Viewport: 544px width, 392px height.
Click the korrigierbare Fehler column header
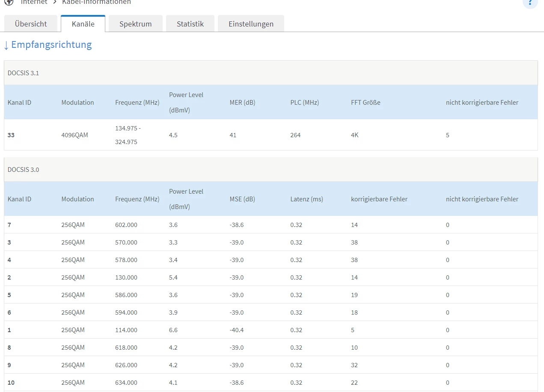click(379, 199)
